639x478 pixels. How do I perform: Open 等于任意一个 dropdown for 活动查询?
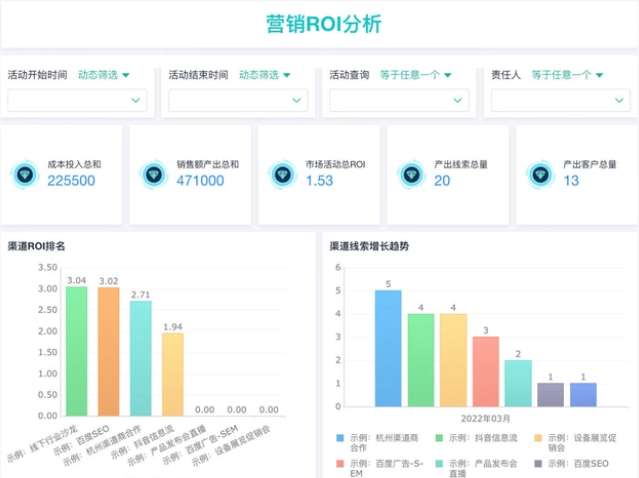[416, 75]
